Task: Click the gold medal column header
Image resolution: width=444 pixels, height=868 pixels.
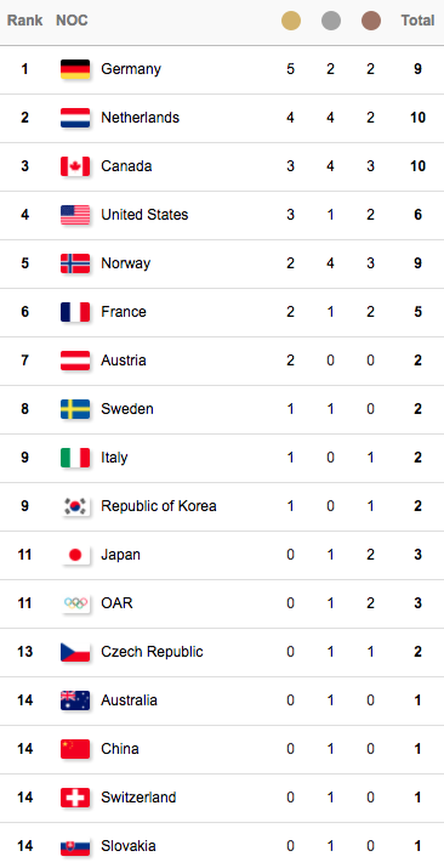Action: pyautogui.click(x=291, y=21)
